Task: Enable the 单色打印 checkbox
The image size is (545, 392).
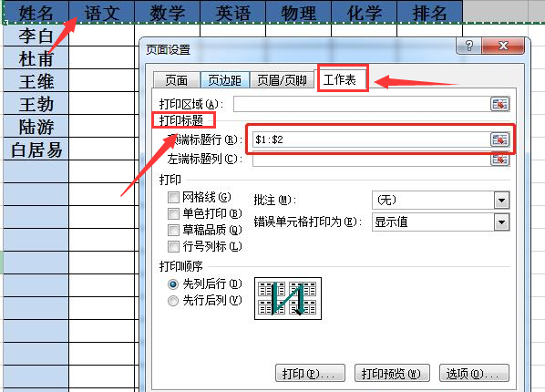Action: coord(173,213)
